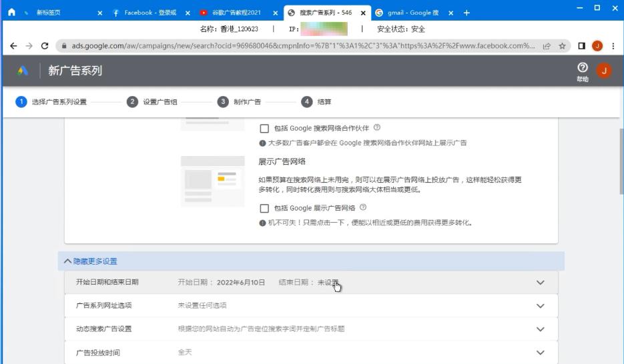
Task: Close the 谷歌广告教程2021 tab
Action: [275, 13]
